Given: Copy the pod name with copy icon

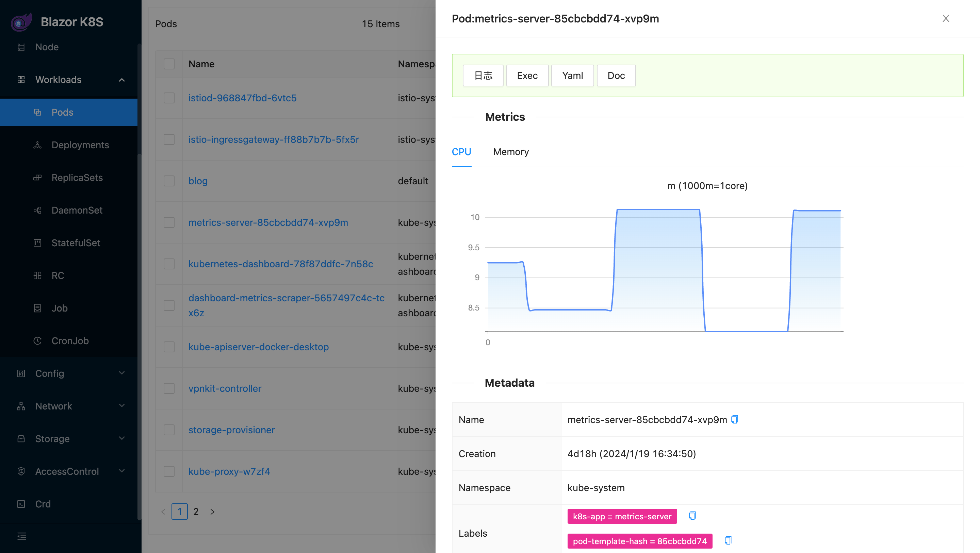Looking at the screenshot, I should 735,419.
